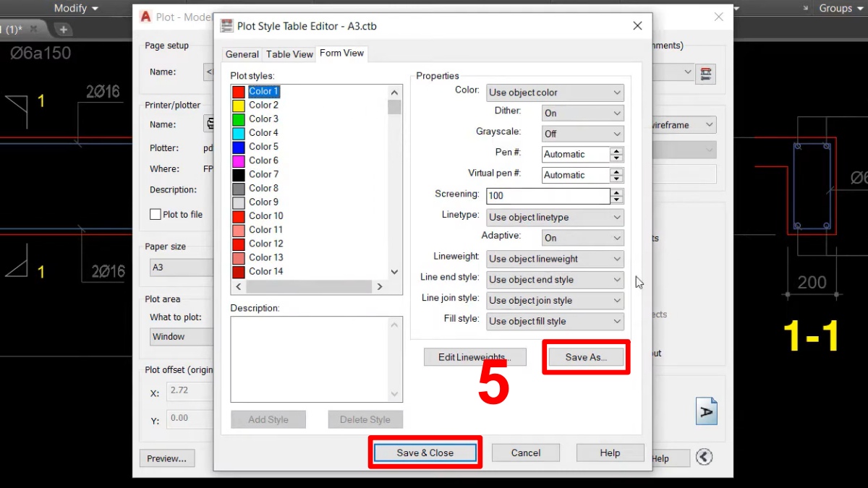Open the Dither dropdown
Screen dimensions: 868x488
coord(582,113)
